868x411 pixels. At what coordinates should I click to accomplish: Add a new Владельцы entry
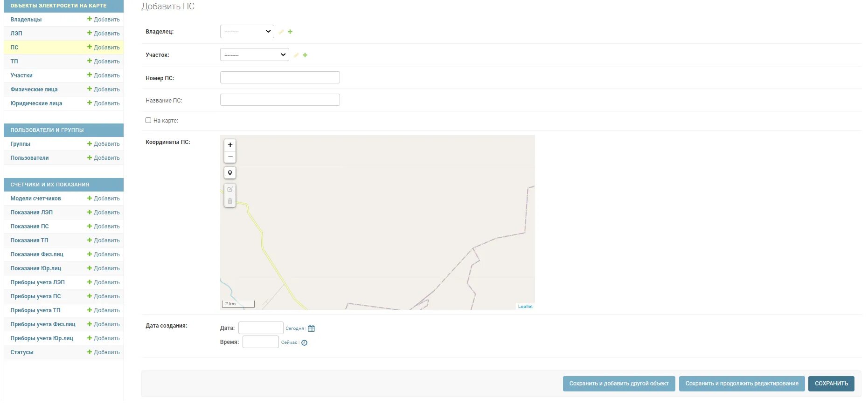pos(104,20)
